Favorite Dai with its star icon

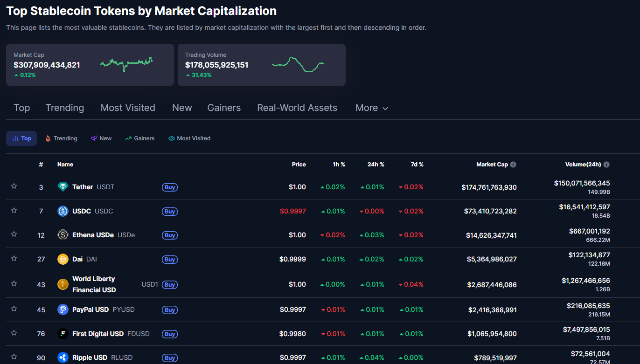(14, 258)
